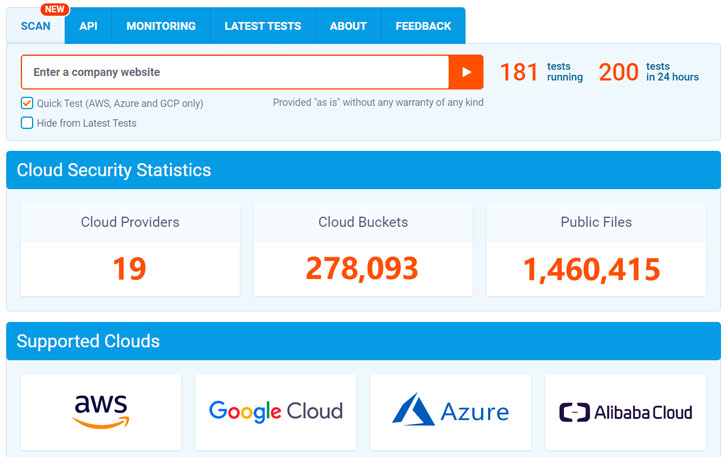Image resolution: width=728 pixels, height=457 pixels.
Task: Enable Hide from Latest Tests checkbox
Action: [27, 123]
